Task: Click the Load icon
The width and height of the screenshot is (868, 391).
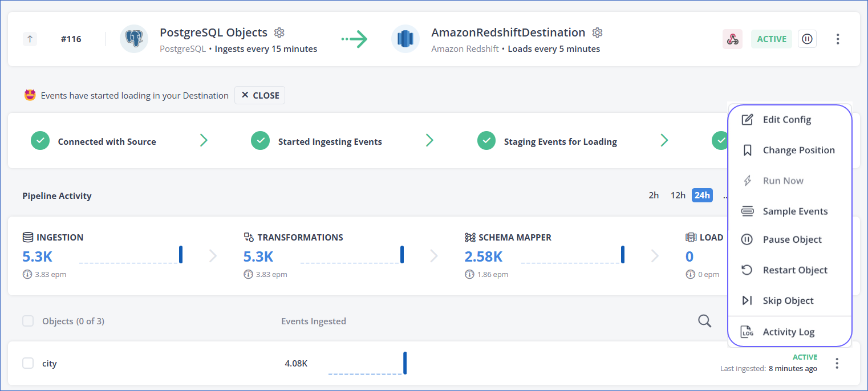Action: click(x=691, y=237)
